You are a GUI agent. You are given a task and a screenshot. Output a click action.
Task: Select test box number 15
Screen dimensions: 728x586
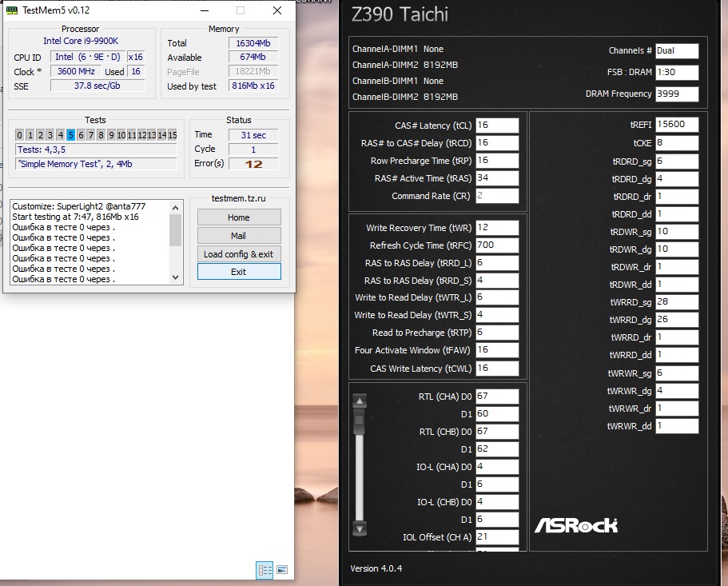coord(173,135)
